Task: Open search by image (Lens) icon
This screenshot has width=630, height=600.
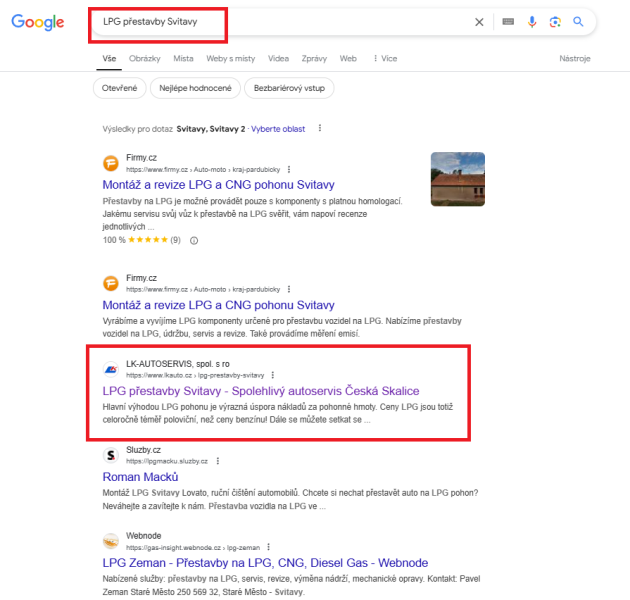Action: pos(555,22)
